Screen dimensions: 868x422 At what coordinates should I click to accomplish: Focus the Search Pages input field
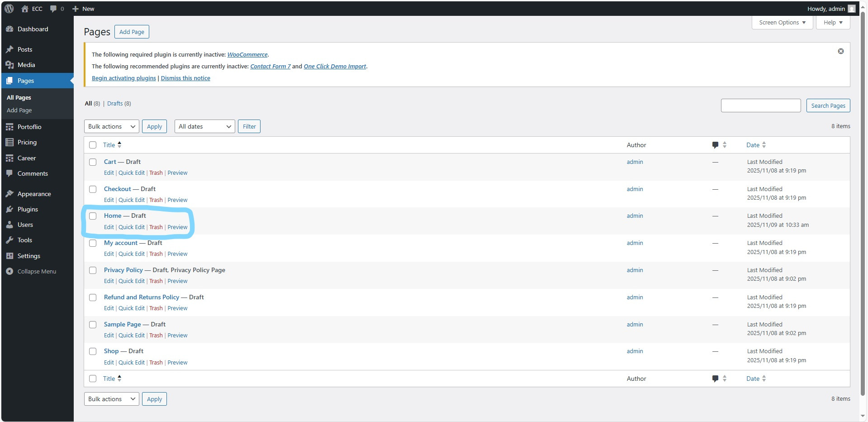point(760,105)
